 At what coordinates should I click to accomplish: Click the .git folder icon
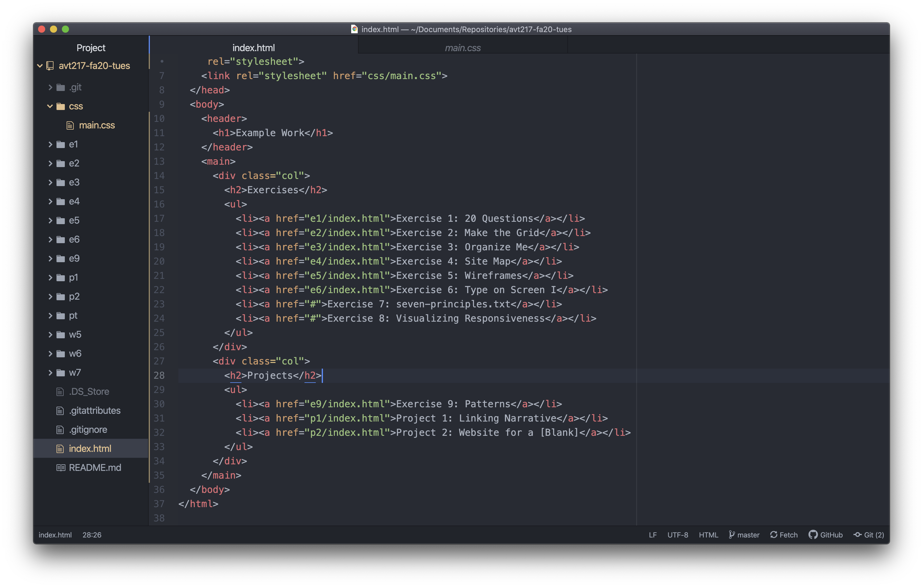coord(61,87)
